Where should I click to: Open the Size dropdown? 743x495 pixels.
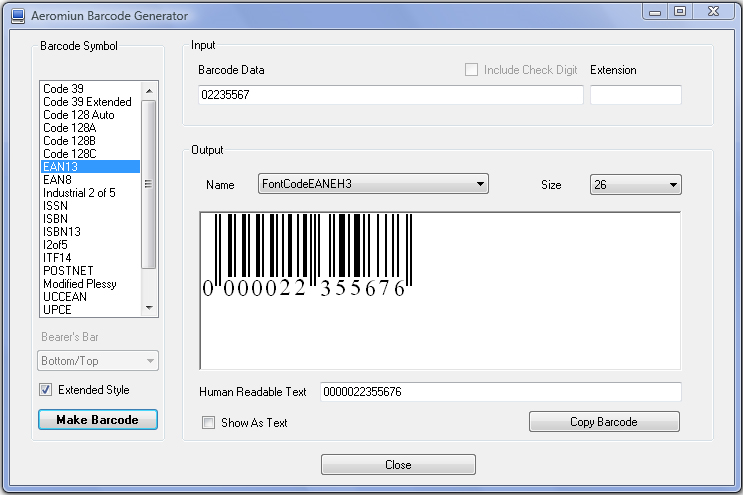tap(635, 184)
